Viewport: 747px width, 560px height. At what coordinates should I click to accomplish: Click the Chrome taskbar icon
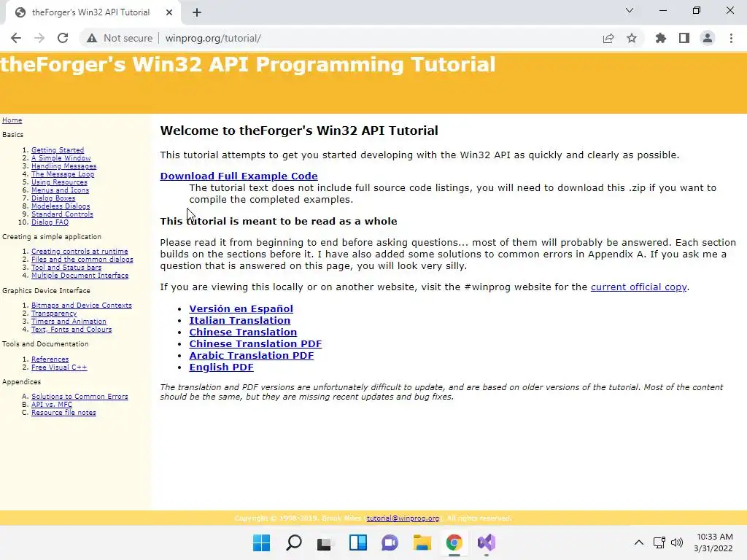(x=454, y=542)
